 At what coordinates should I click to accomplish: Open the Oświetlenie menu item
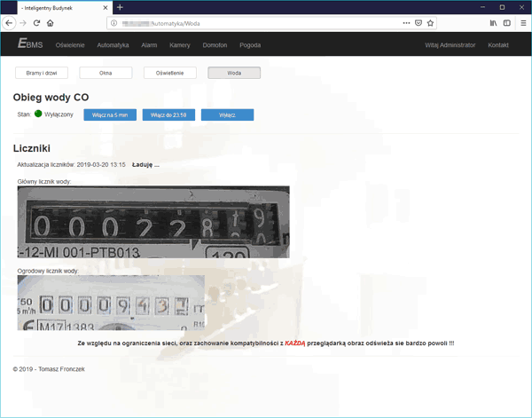70,44
